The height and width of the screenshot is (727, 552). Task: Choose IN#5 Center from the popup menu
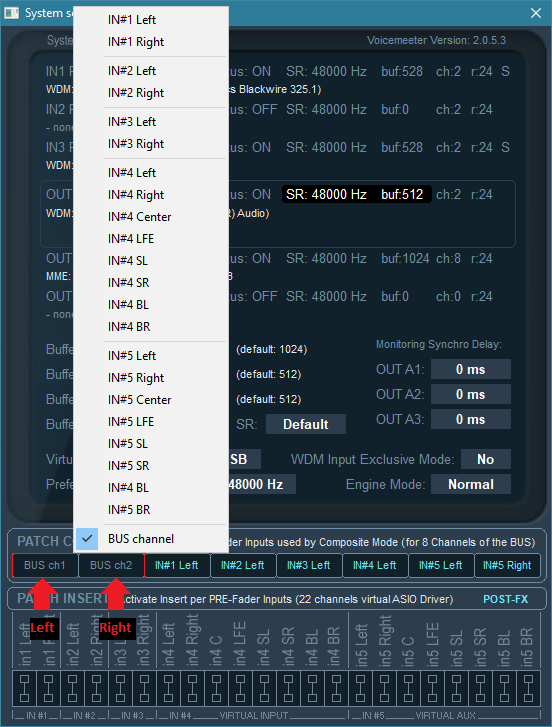coord(151,400)
